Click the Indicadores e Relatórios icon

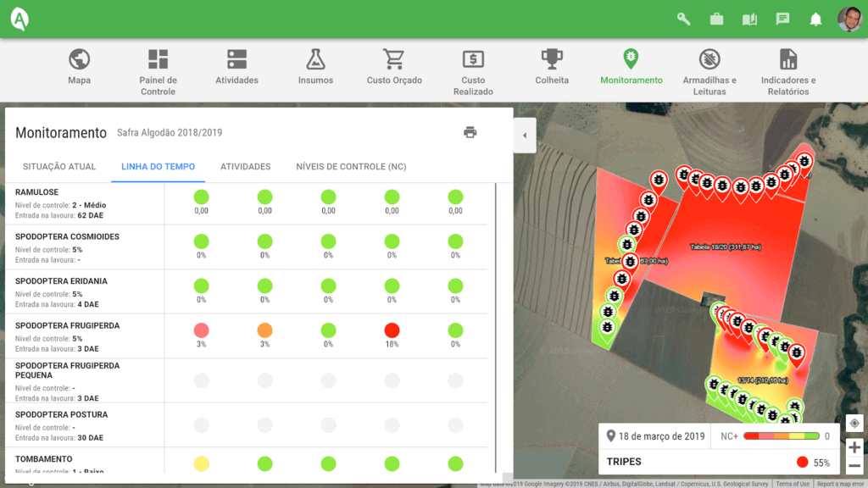pos(788,59)
